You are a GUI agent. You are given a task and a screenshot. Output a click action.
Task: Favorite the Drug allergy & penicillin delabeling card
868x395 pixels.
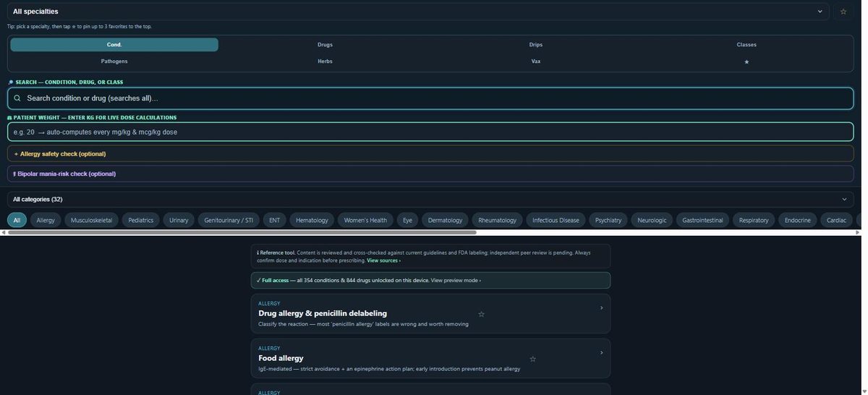click(x=481, y=314)
